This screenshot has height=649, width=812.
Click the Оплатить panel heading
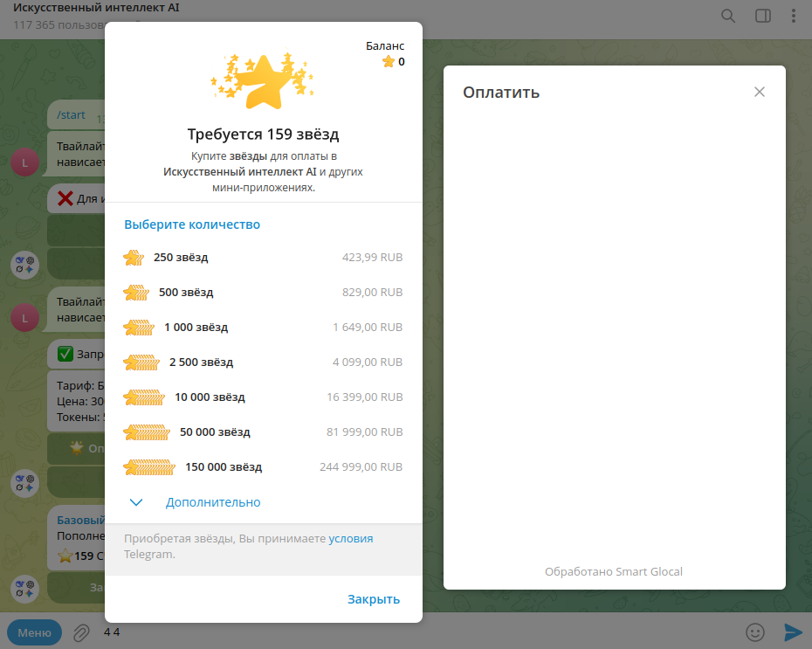click(x=501, y=93)
